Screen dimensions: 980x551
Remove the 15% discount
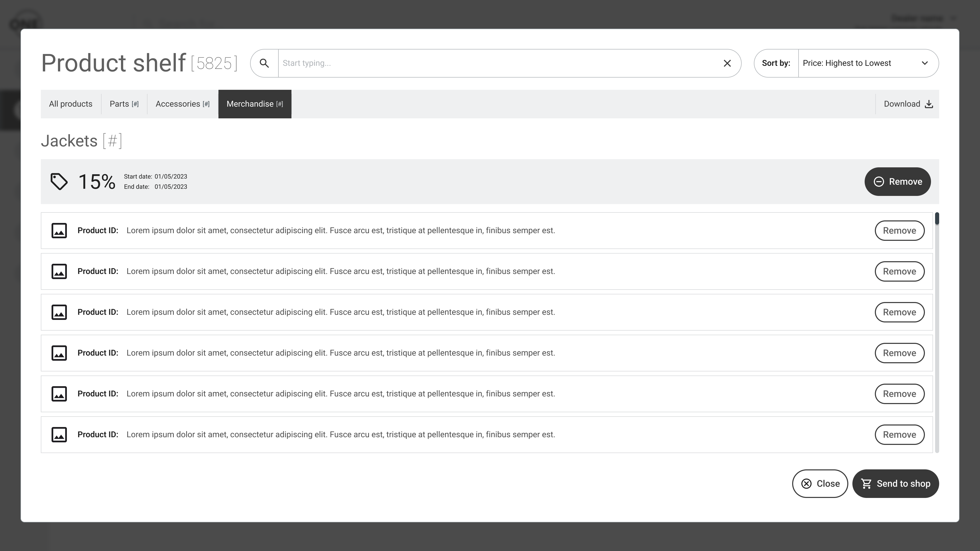[x=898, y=182]
